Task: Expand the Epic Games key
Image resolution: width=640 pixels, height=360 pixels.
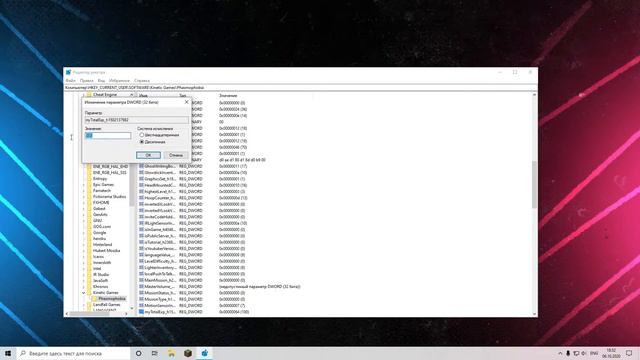Action: 84,184
